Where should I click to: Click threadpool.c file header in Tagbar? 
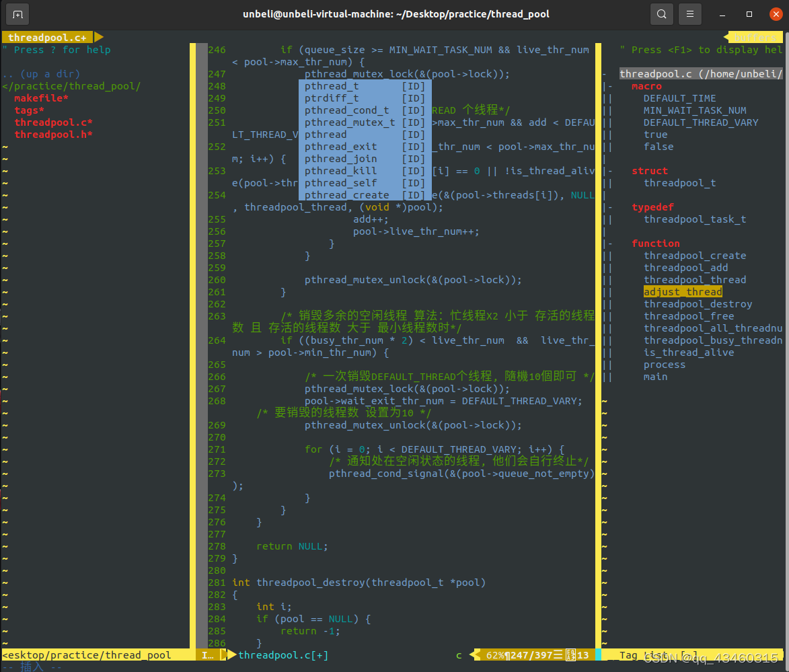[x=701, y=74]
